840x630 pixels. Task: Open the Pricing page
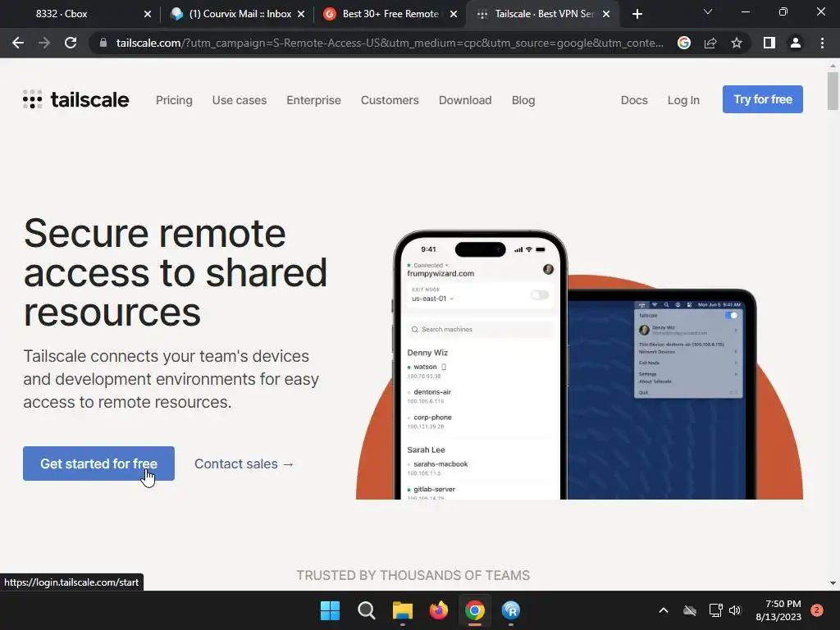pos(174,100)
